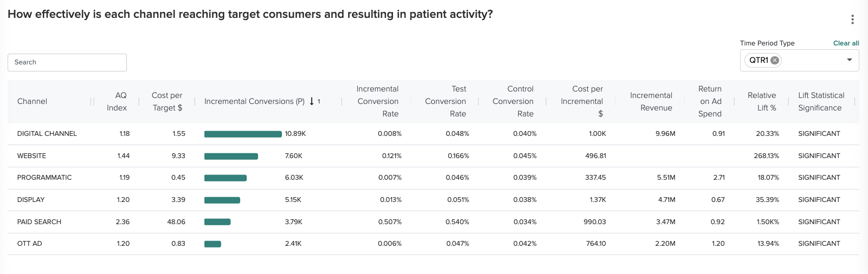
Task: Sort by Cost per Target $ column
Action: coord(167,101)
